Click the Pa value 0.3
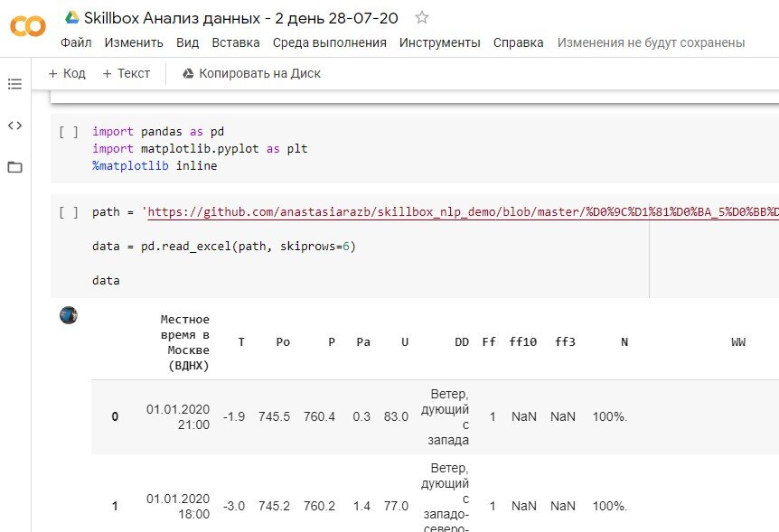The width and height of the screenshot is (779, 532). click(361, 416)
